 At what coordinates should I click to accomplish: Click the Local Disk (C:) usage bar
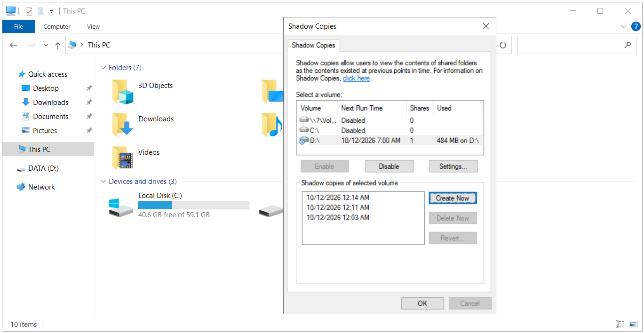193,205
